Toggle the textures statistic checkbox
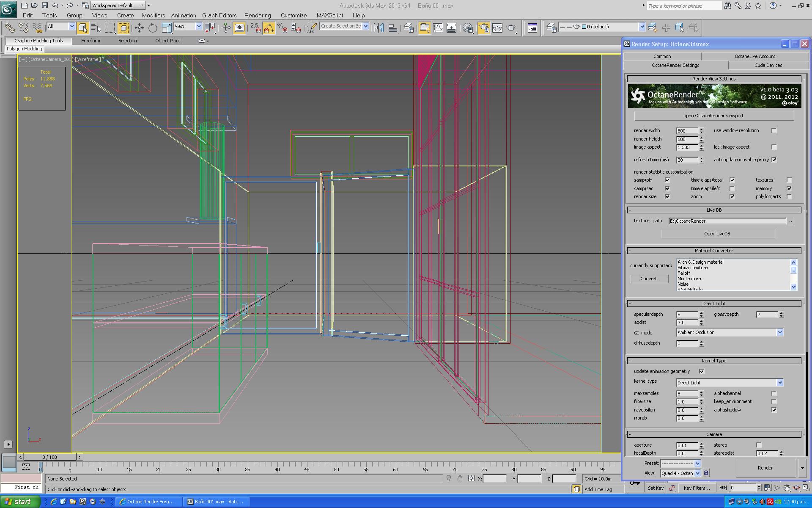This screenshot has height=508, width=812. click(789, 180)
